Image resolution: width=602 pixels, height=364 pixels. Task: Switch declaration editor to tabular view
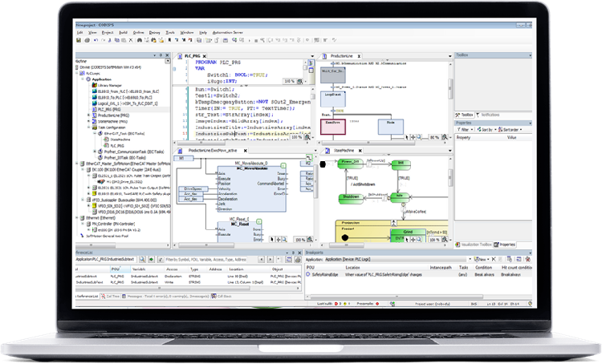tap(311, 71)
